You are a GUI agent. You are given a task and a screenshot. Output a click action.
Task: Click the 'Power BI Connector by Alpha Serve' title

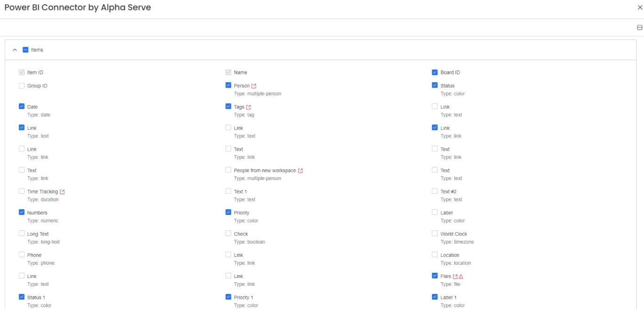[x=78, y=8]
